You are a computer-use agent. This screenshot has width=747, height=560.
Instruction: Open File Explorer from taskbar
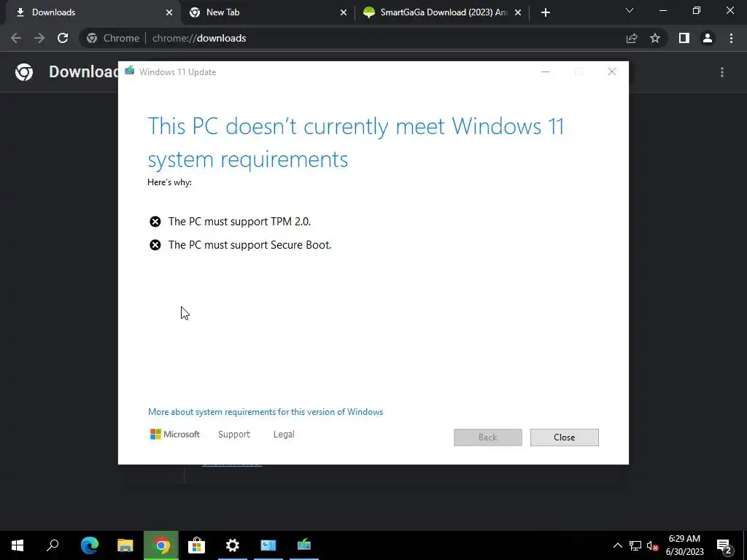pos(125,545)
